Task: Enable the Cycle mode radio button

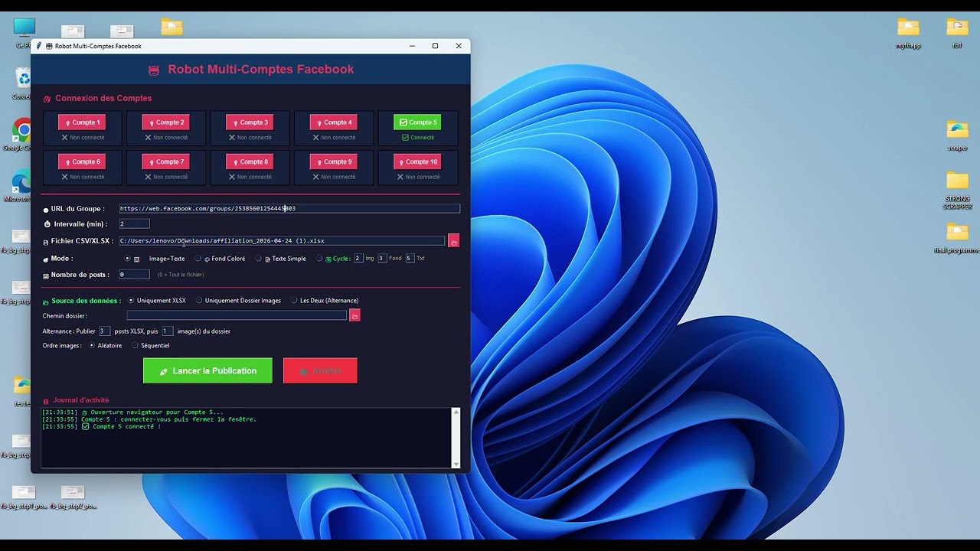Action: (x=319, y=259)
